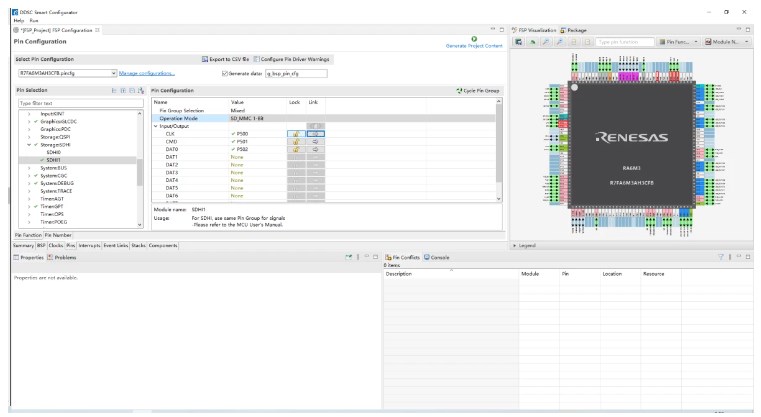Click the link arrow icon for DAT0 row

click(315, 150)
